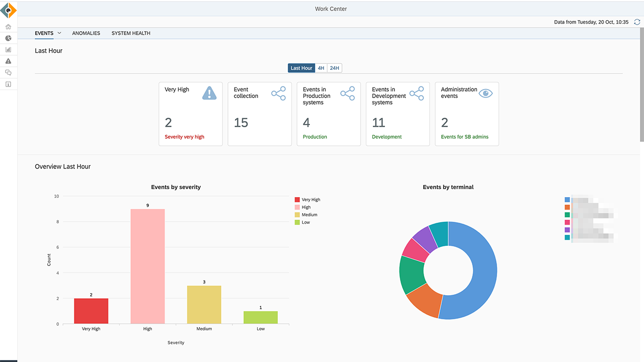Click the info icon in sidebar
Screen dimensions: 644x362
(8, 84)
